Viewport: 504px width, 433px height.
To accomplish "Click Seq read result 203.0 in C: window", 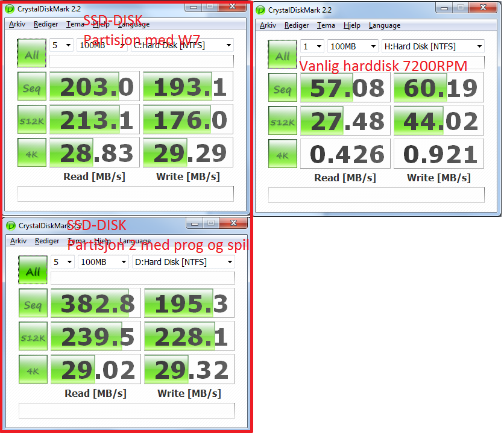I will [95, 86].
